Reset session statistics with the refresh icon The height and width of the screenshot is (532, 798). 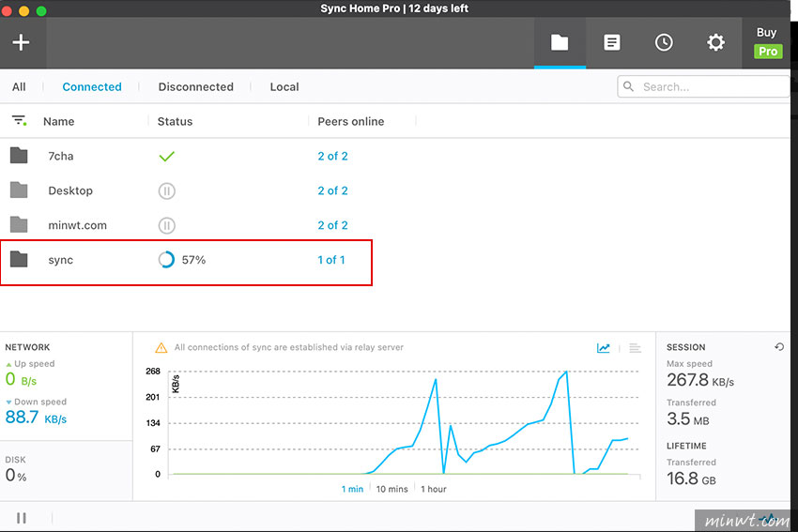point(779,347)
